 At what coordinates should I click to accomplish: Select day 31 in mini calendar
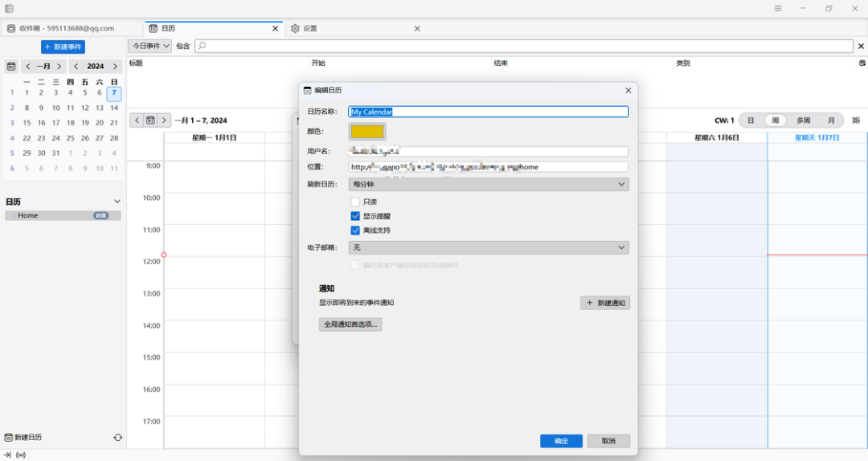(x=56, y=153)
